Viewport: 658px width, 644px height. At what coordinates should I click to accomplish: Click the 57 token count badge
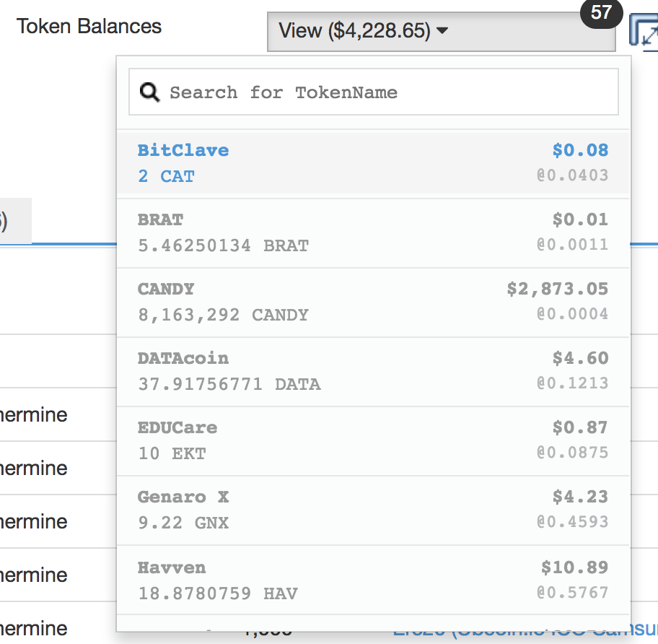point(601,12)
